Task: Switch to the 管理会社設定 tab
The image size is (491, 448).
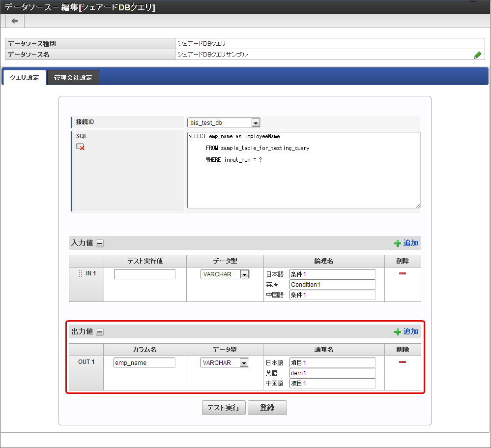Action: click(73, 78)
